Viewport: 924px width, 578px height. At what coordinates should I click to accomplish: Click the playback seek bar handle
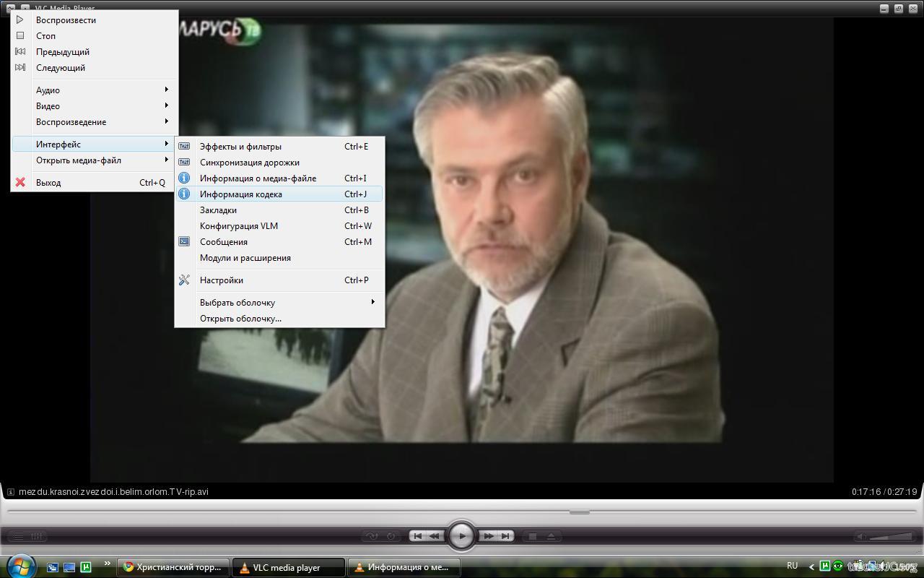point(579,512)
